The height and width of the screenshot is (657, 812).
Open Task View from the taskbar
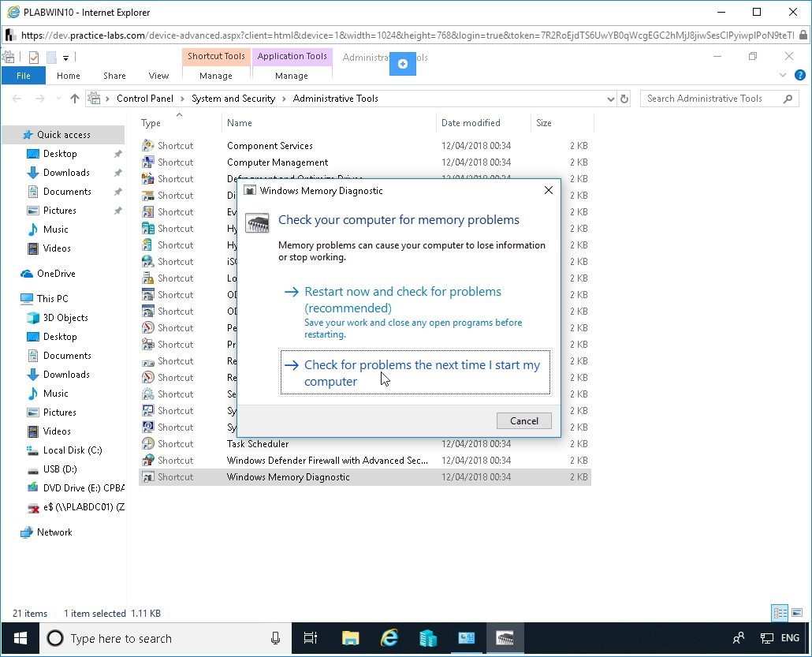coord(310,638)
